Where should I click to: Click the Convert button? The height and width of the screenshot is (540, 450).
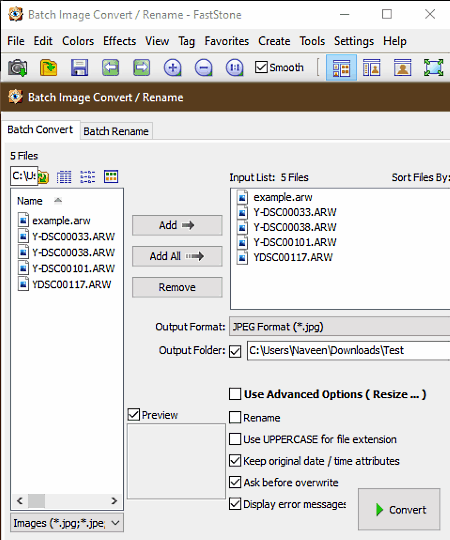(399, 509)
